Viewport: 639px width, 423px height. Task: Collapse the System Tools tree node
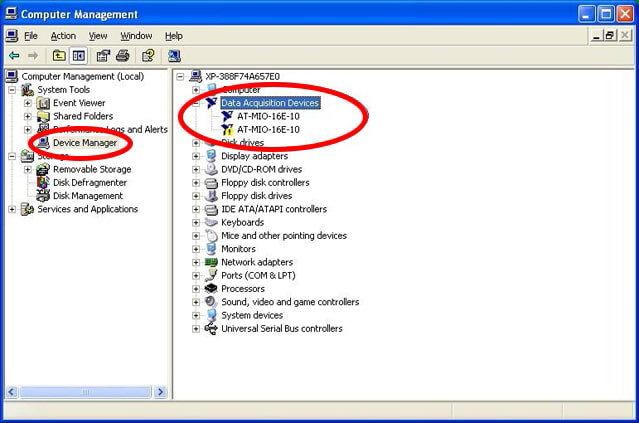click(12, 90)
